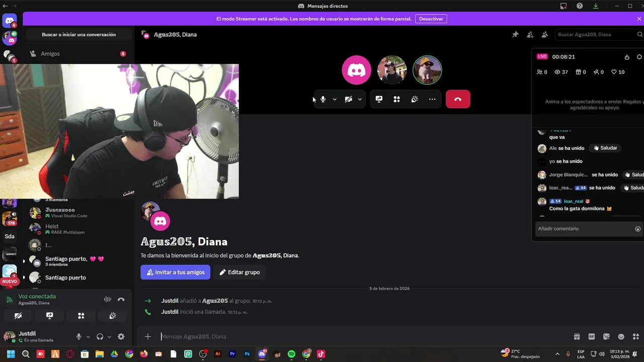This screenshot has height=362, width=644.
Task: Open the Santiago puerto direct message
Action: coord(78,278)
